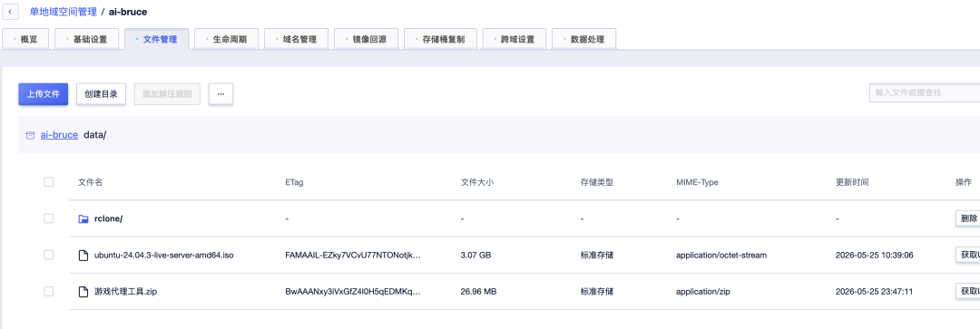
Task: Open the rclone/ folder name
Action: coord(108,218)
